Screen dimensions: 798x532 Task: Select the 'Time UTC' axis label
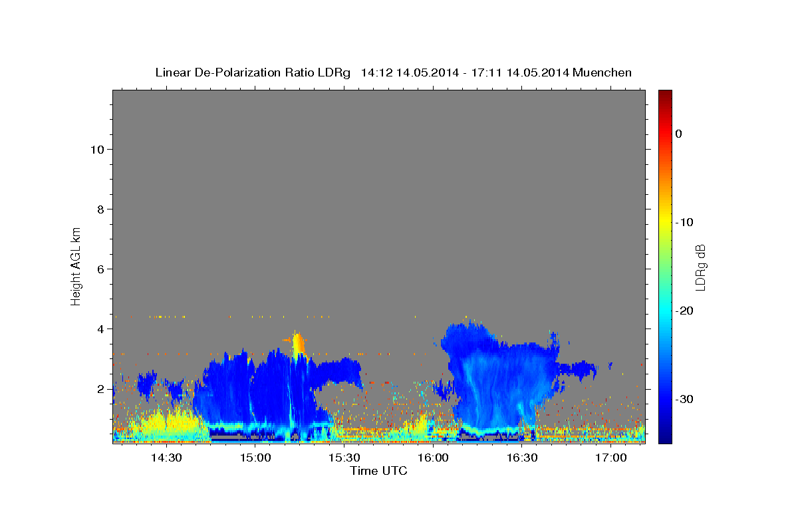click(378, 471)
